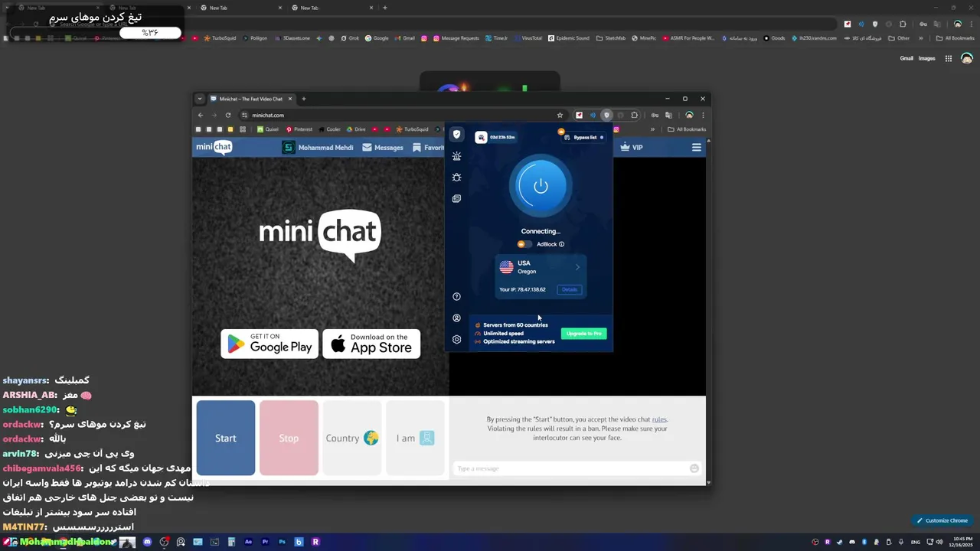Click Customize Chrome button
Image resolution: width=980 pixels, height=551 pixels.
click(x=942, y=520)
